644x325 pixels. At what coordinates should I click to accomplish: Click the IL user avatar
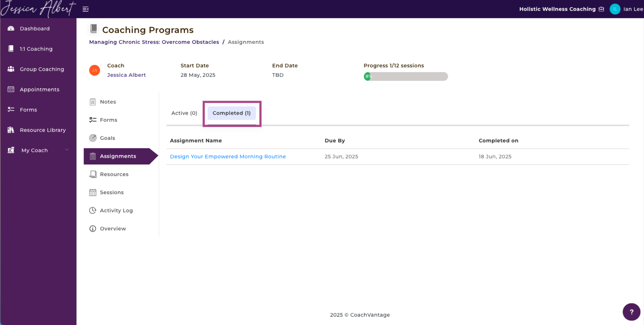(615, 9)
